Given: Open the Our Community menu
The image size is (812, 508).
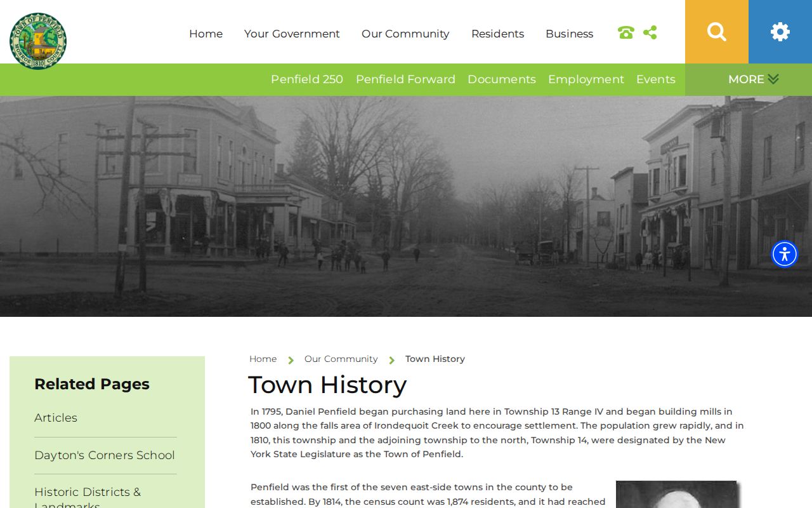Looking at the screenshot, I should click(405, 34).
